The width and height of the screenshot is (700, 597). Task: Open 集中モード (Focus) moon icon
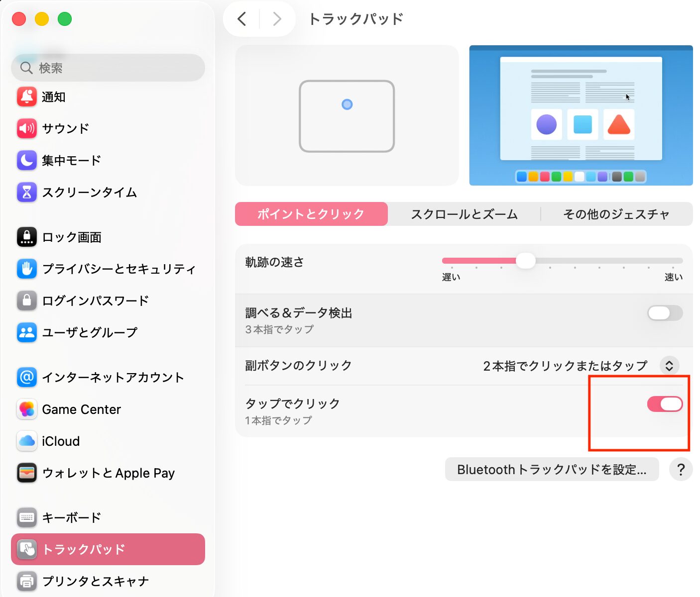point(27,160)
